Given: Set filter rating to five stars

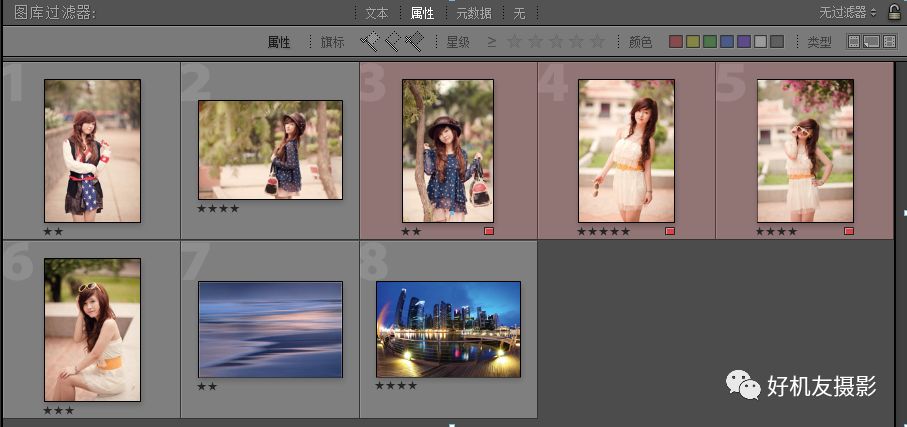Looking at the screenshot, I should click(x=598, y=42).
